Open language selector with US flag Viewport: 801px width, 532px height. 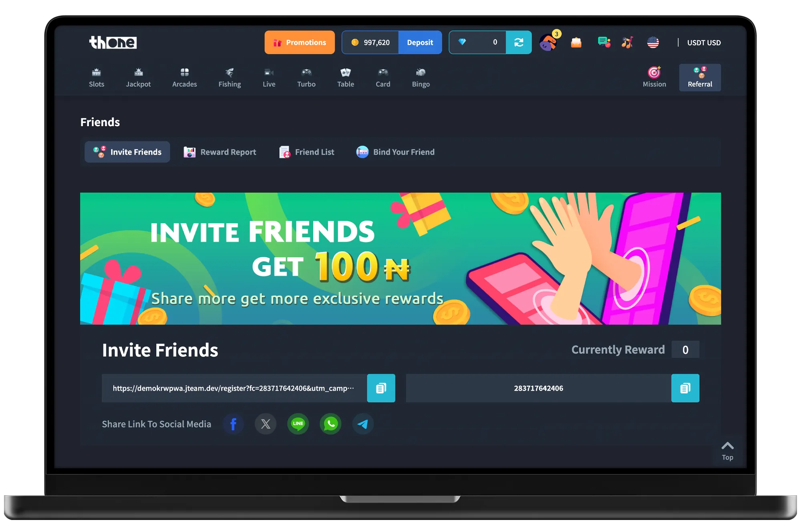pos(653,42)
